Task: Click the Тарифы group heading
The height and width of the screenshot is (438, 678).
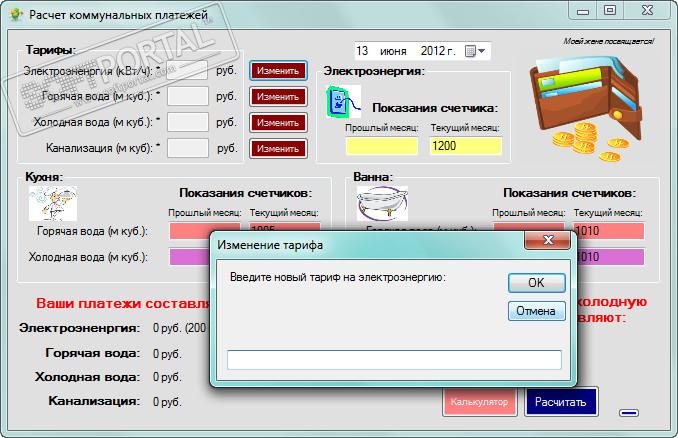Action: [50, 50]
